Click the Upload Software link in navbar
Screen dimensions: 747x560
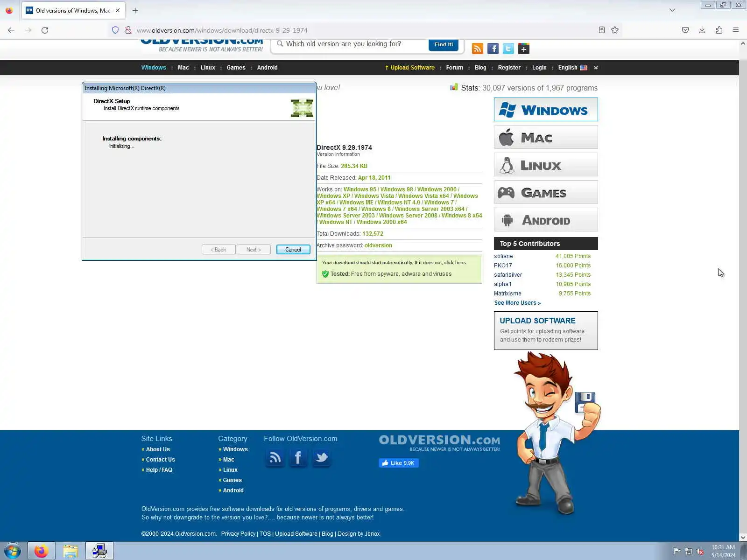(409, 68)
